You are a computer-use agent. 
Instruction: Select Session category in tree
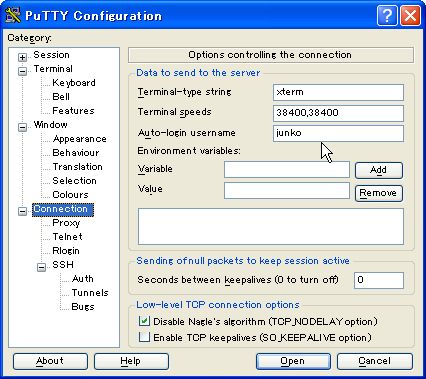point(51,55)
